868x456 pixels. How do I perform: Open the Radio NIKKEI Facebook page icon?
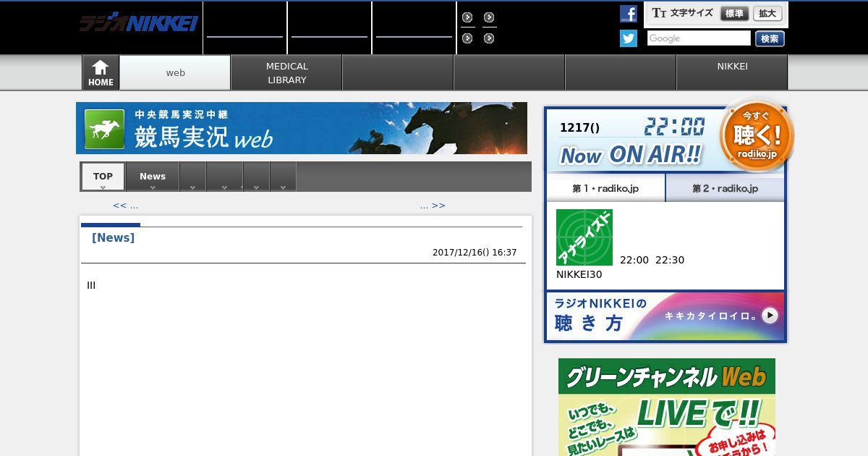click(x=629, y=14)
